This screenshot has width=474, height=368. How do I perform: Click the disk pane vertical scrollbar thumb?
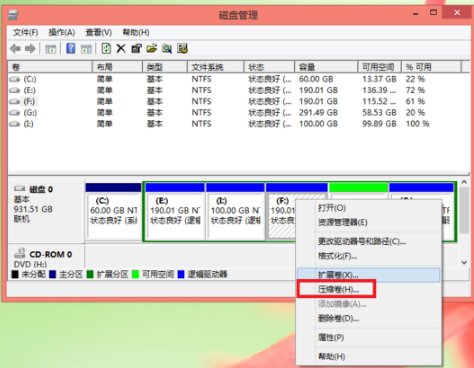tap(464, 211)
